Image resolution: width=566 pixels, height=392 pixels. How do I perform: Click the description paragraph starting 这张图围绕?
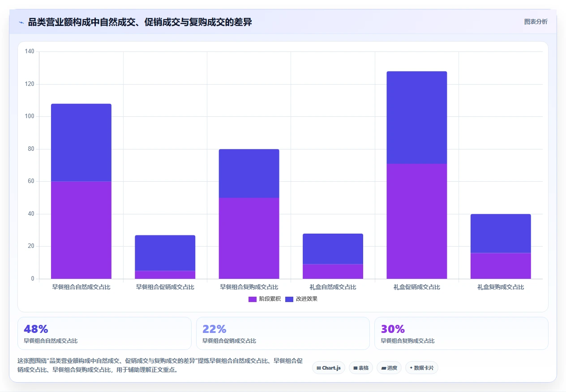tap(160, 365)
